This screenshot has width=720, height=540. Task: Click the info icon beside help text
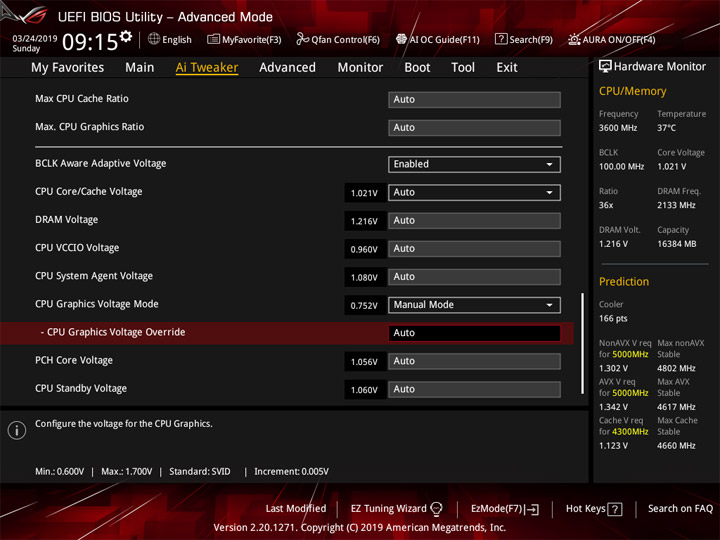[x=17, y=430]
